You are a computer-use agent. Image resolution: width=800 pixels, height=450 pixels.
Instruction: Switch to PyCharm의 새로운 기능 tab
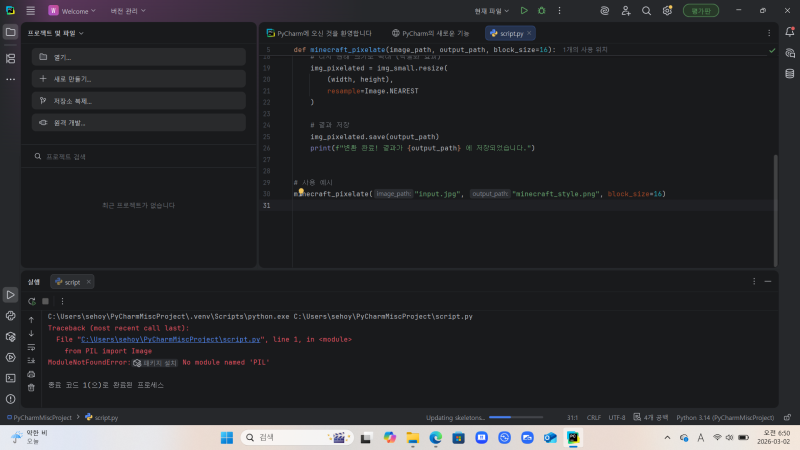431,33
